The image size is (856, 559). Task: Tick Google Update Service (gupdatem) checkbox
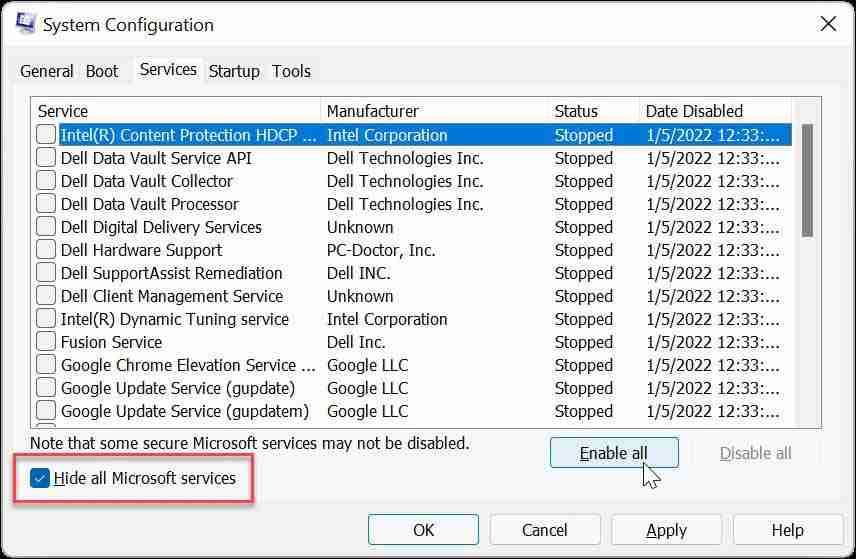point(46,411)
